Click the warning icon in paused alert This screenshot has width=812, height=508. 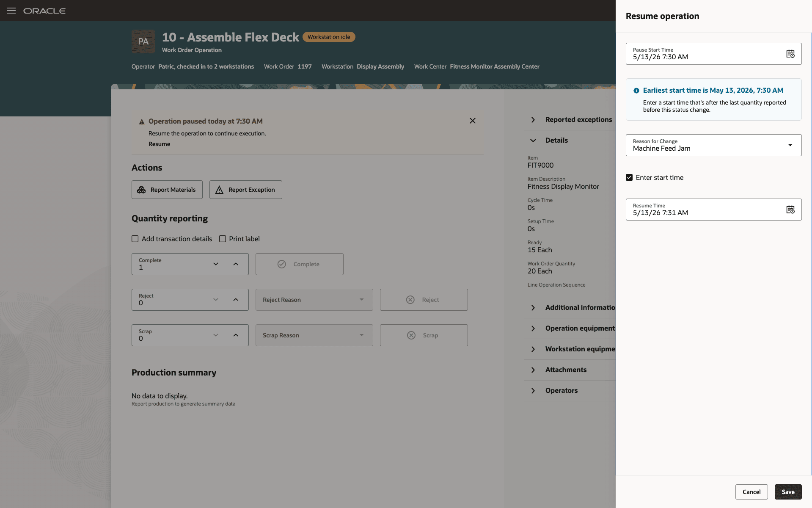point(142,121)
